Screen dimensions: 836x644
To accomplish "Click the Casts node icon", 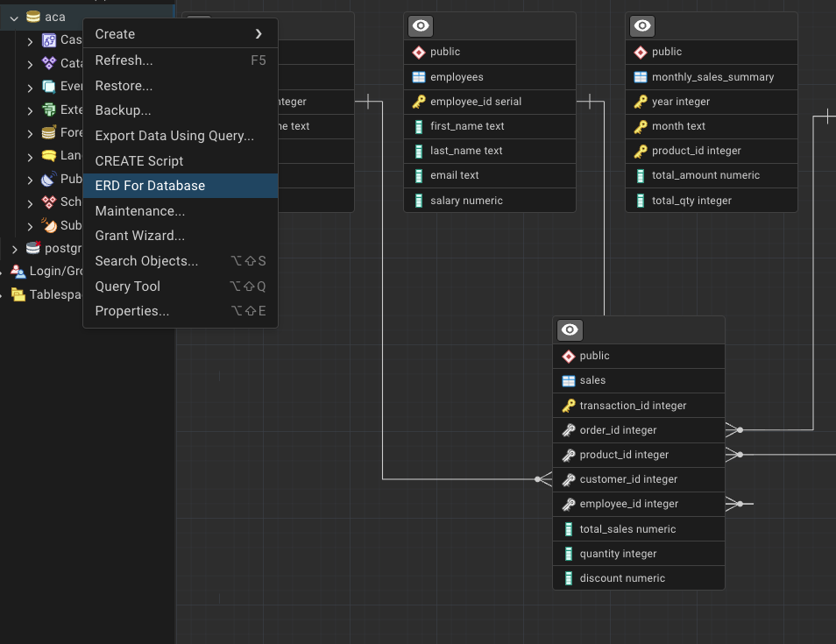I will (49, 40).
